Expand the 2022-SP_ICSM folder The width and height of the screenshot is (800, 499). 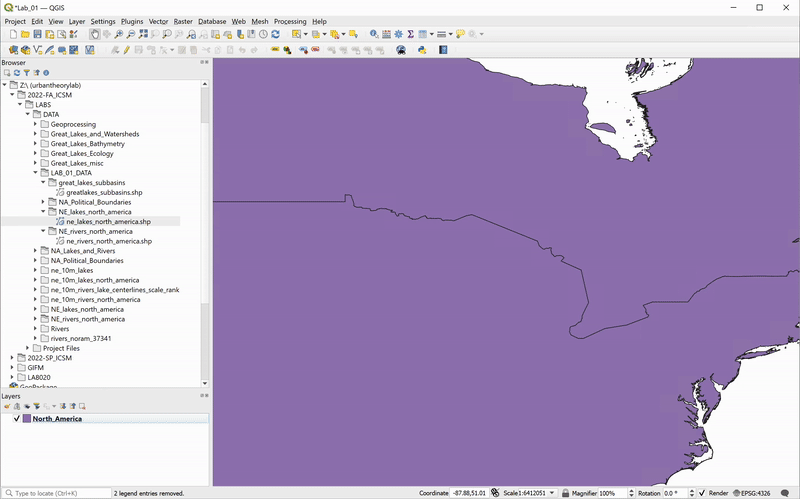click(12, 357)
